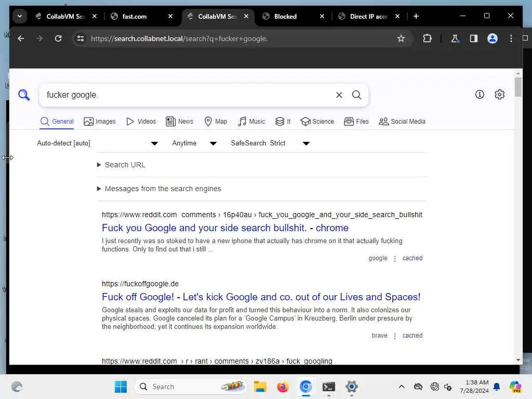532x399 pixels.
Task: Open File Explorer from taskbar
Action: [260, 387]
